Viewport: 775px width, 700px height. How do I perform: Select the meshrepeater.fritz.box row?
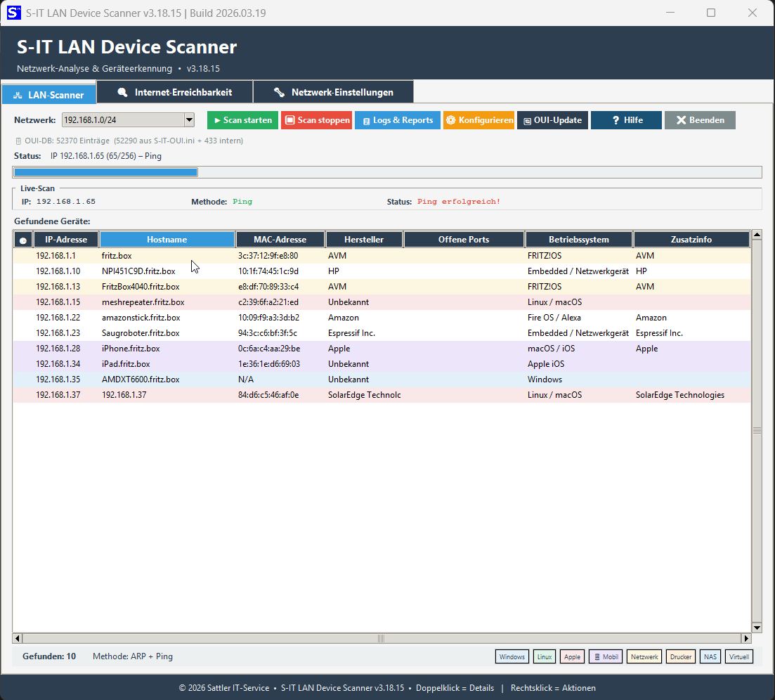(x=382, y=302)
